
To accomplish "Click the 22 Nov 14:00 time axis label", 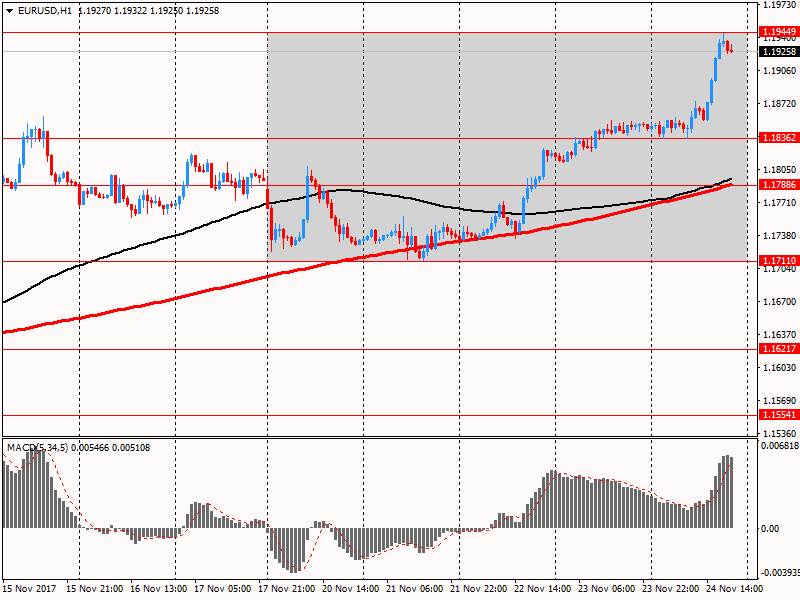I will pos(542,588).
